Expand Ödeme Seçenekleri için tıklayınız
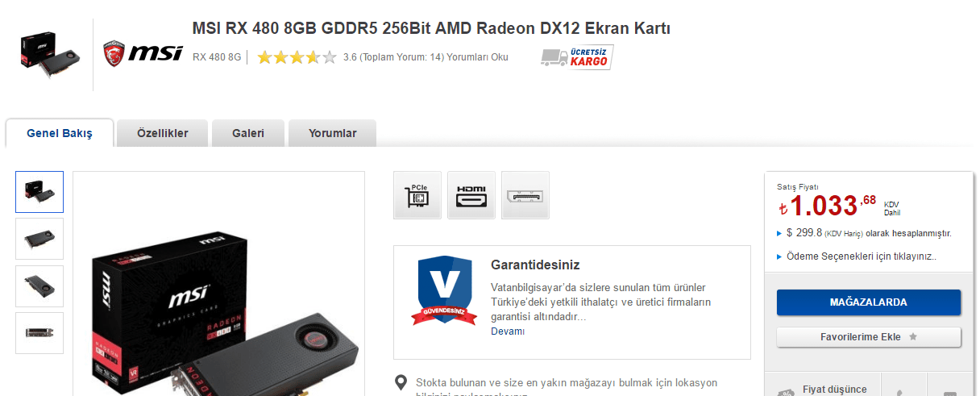This screenshot has height=396, width=980. click(x=858, y=256)
